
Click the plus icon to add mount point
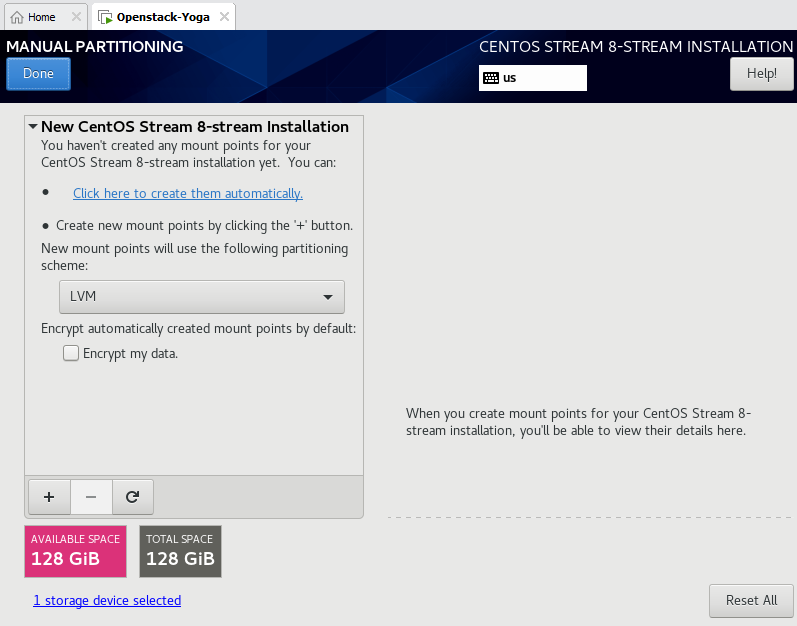[x=49, y=497]
